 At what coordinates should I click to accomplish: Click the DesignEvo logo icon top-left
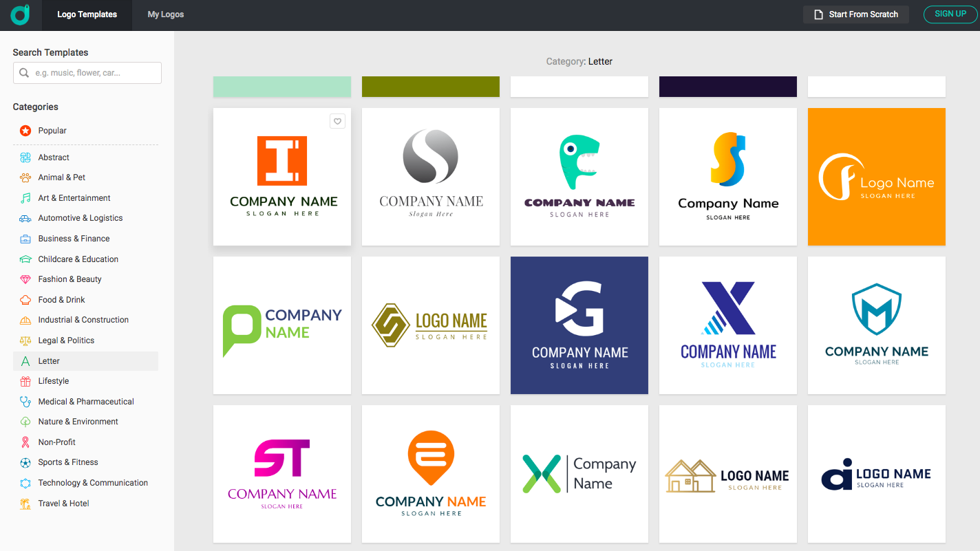(21, 14)
